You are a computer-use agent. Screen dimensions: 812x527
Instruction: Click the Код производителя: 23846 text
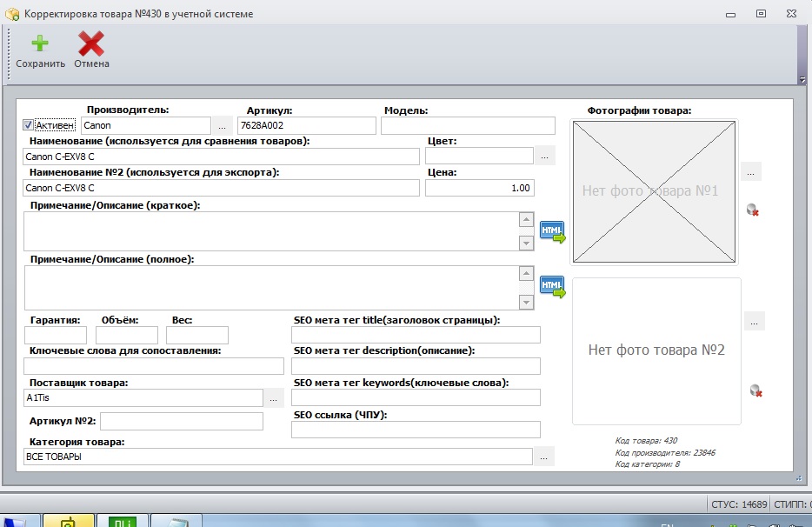665,452
